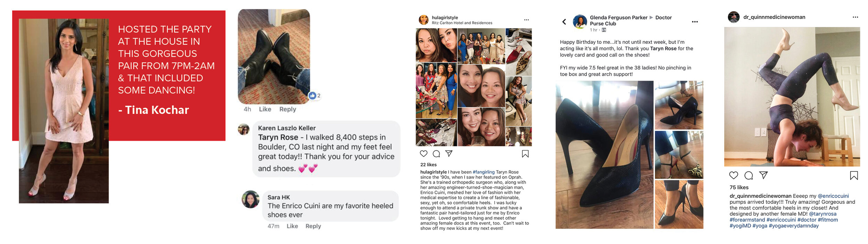Screen dimensions: 868x244
Task: Open the large black pump photo
Action: click(604, 155)
